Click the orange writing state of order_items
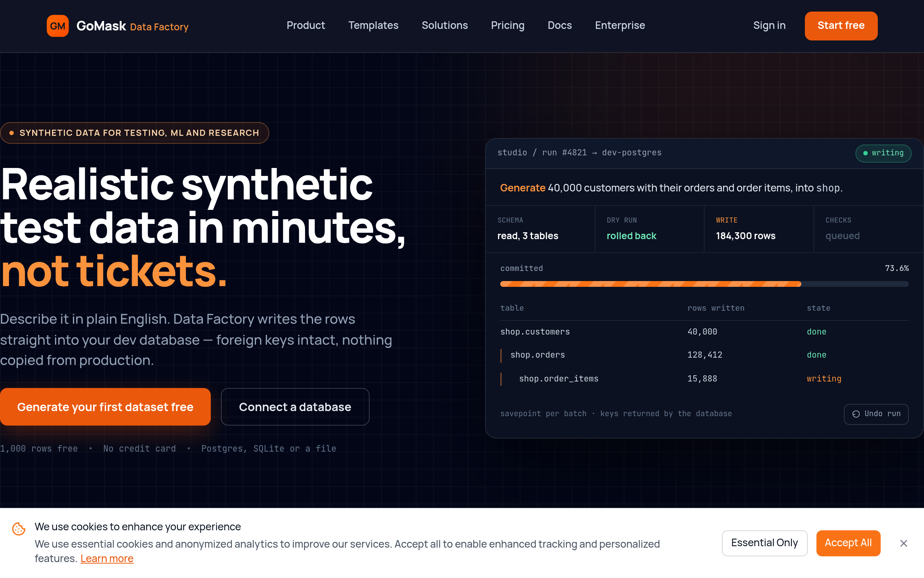 pos(824,379)
